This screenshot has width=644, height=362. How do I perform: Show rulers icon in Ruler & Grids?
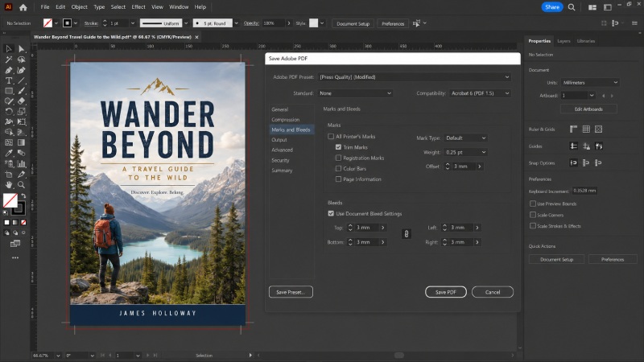click(x=573, y=130)
